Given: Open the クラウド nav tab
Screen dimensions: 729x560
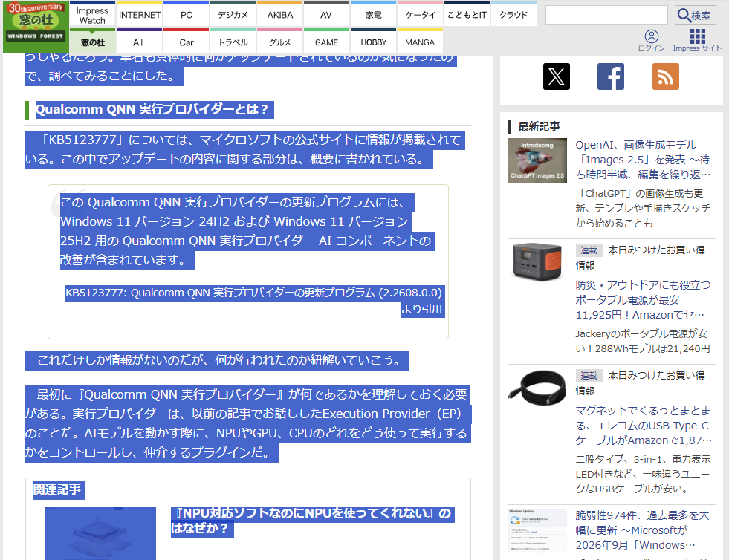Looking at the screenshot, I should pos(513,16).
